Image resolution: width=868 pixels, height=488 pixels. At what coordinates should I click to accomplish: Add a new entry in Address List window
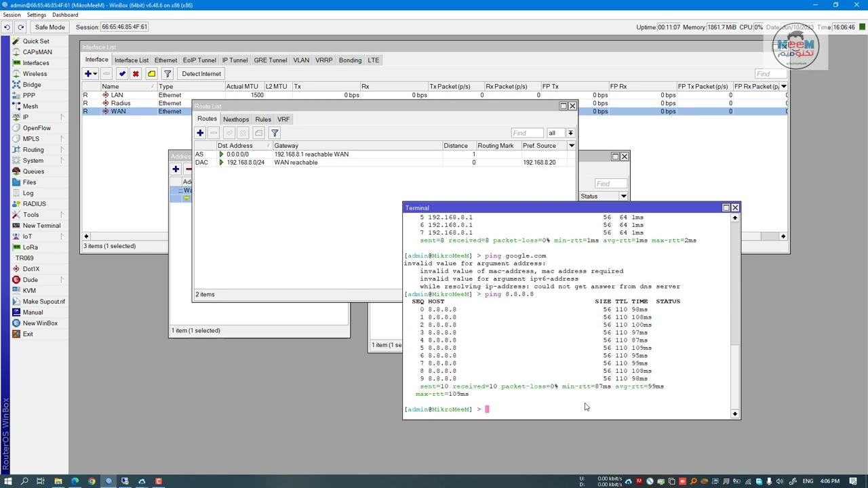pos(176,169)
